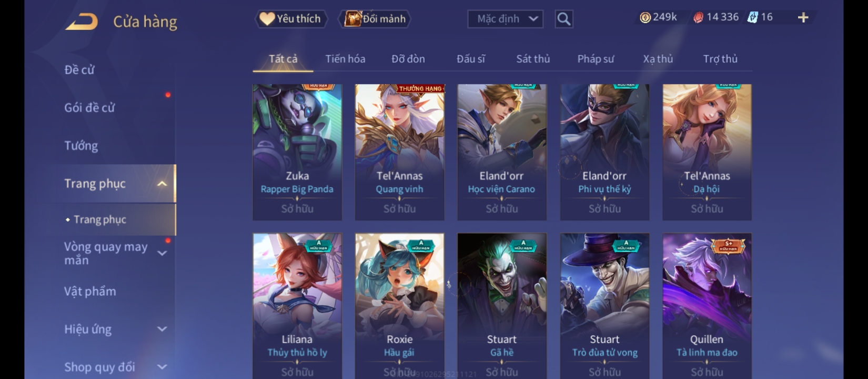
Task: Tap the heart icon in Yêu thích
Action: pyautogui.click(x=267, y=19)
